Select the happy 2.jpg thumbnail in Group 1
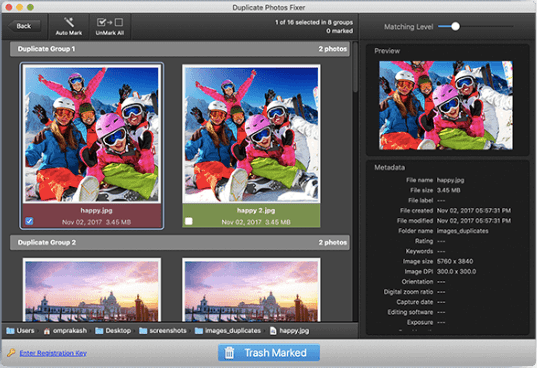 (x=251, y=134)
